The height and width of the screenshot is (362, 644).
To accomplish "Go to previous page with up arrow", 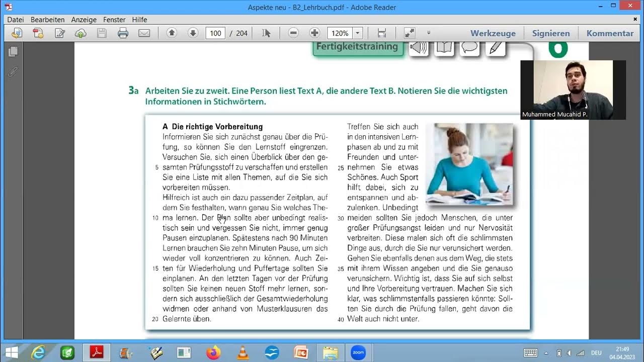I will (172, 33).
